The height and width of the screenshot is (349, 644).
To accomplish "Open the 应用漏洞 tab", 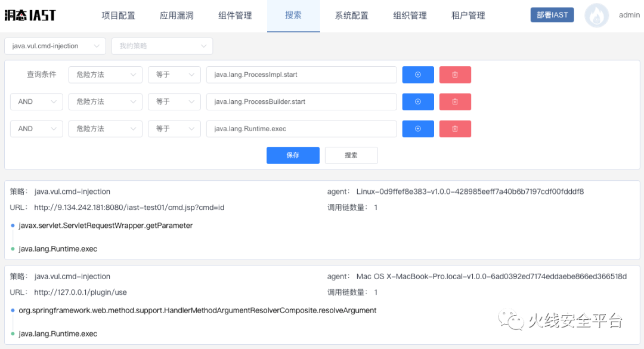I will [177, 16].
